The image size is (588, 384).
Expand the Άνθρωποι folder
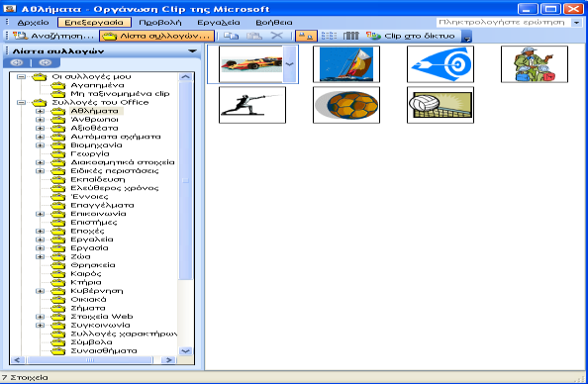40,120
